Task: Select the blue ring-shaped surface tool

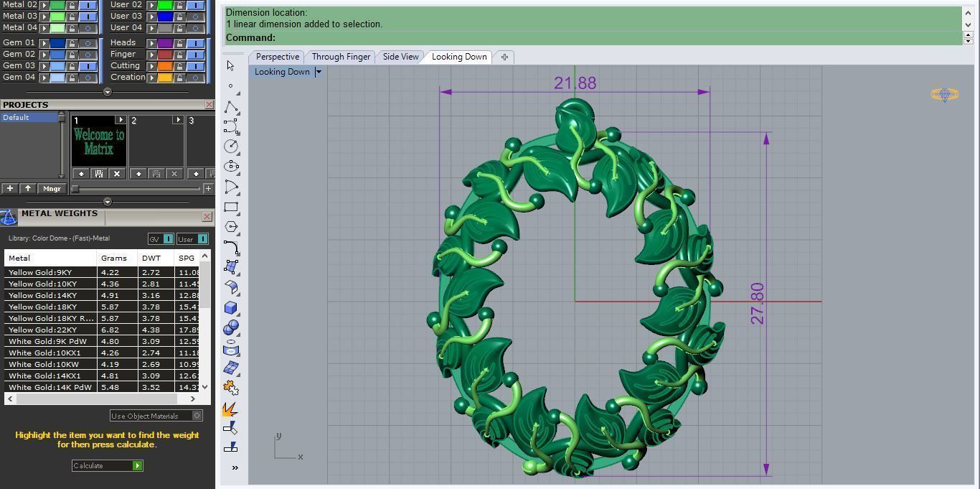Action: click(231, 348)
